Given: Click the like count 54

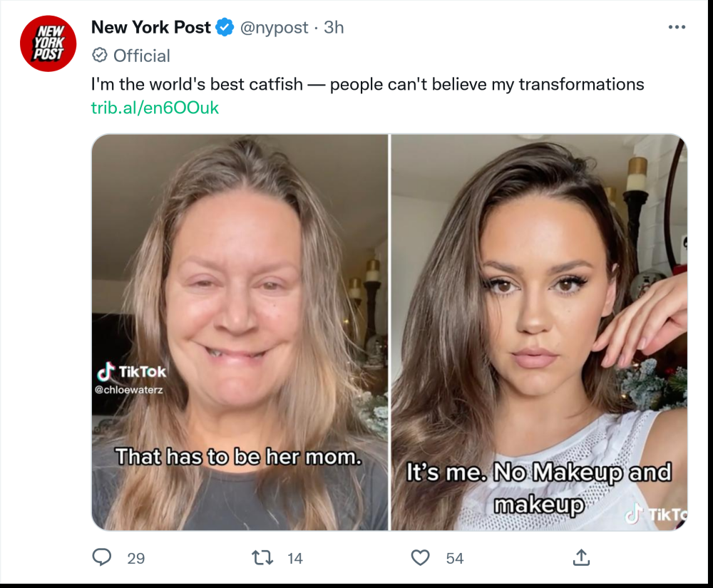Looking at the screenshot, I should coord(455,559).
